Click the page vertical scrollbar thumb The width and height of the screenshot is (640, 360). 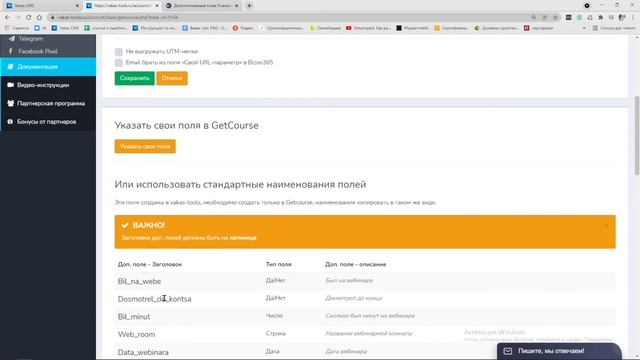point(637,136)
